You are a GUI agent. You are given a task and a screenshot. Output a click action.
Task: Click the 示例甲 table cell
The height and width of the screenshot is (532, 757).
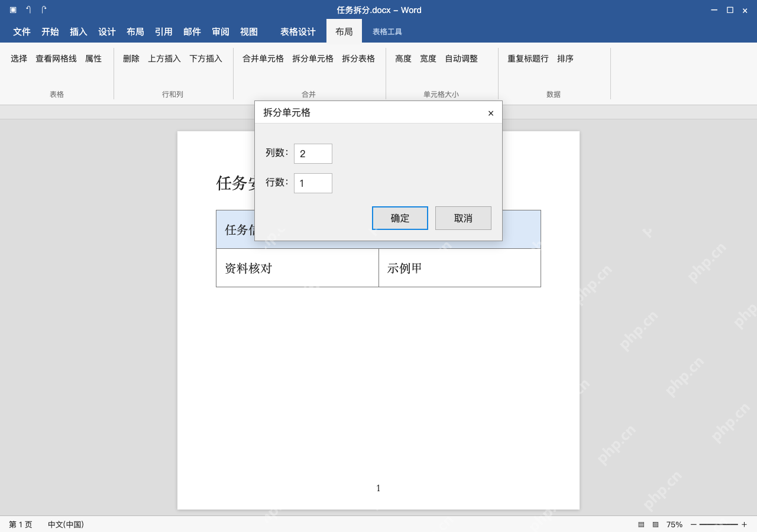tap(460, 268)
